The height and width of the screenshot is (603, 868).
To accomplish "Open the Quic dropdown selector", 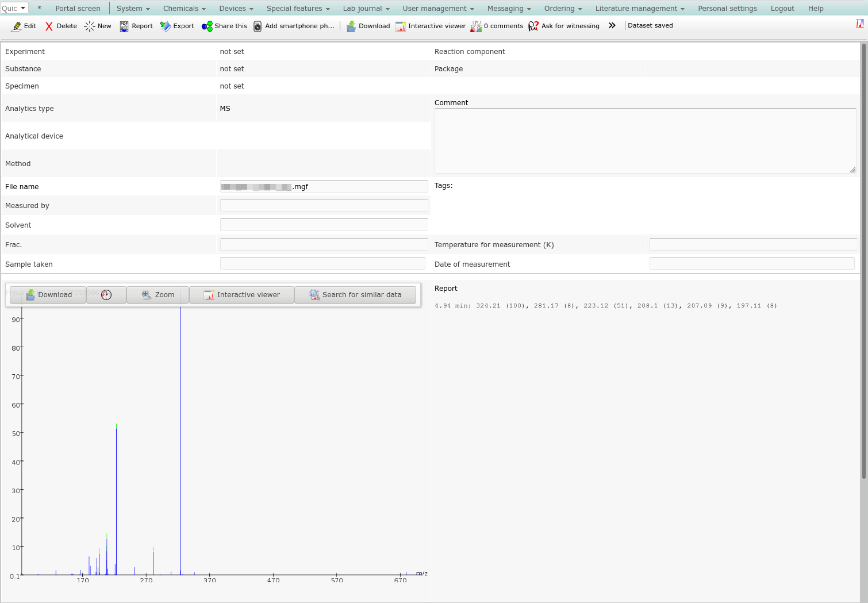I will (14, 8).
